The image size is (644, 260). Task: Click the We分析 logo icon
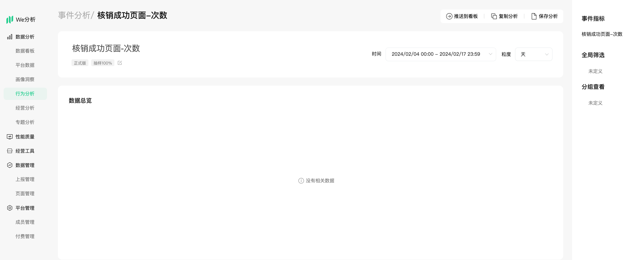pyautogui.click(x=9, y=19)
